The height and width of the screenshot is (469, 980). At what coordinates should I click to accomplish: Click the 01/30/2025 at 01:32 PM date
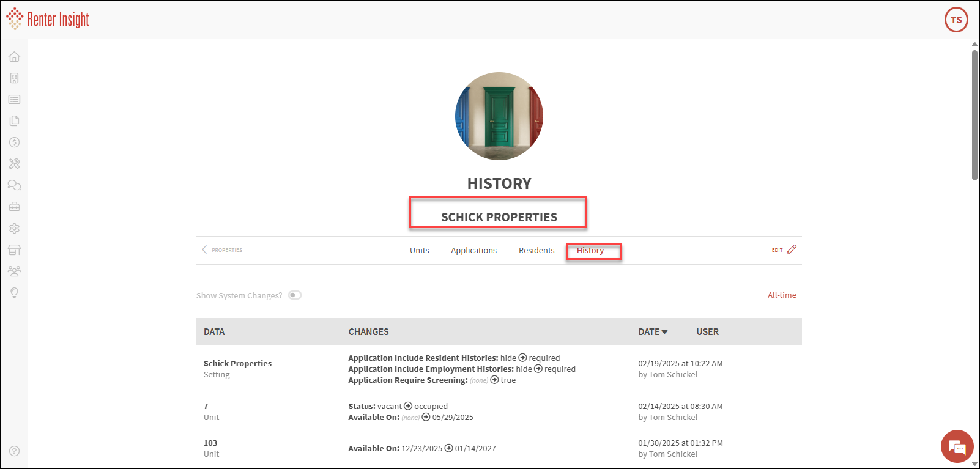680,443
